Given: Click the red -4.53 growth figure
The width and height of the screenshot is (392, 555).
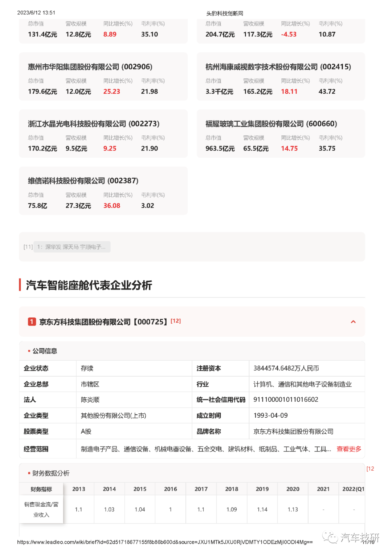Looking at the screenshot, I should (x=289, y=35).
